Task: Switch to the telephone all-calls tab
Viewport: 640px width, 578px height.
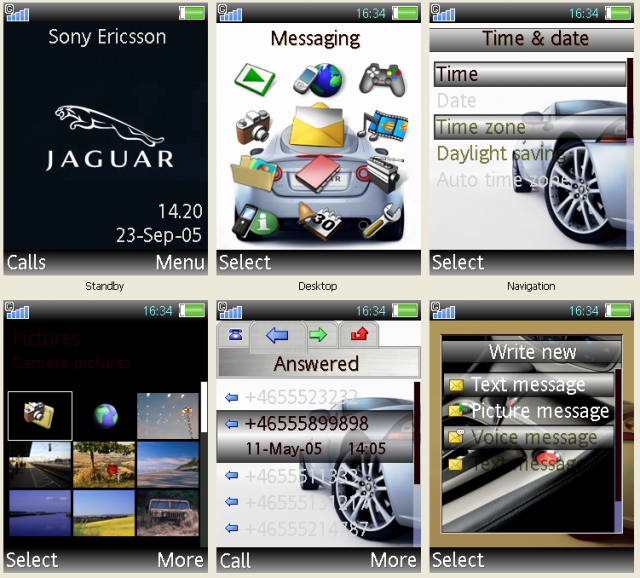Action: (x=235, y=335)
